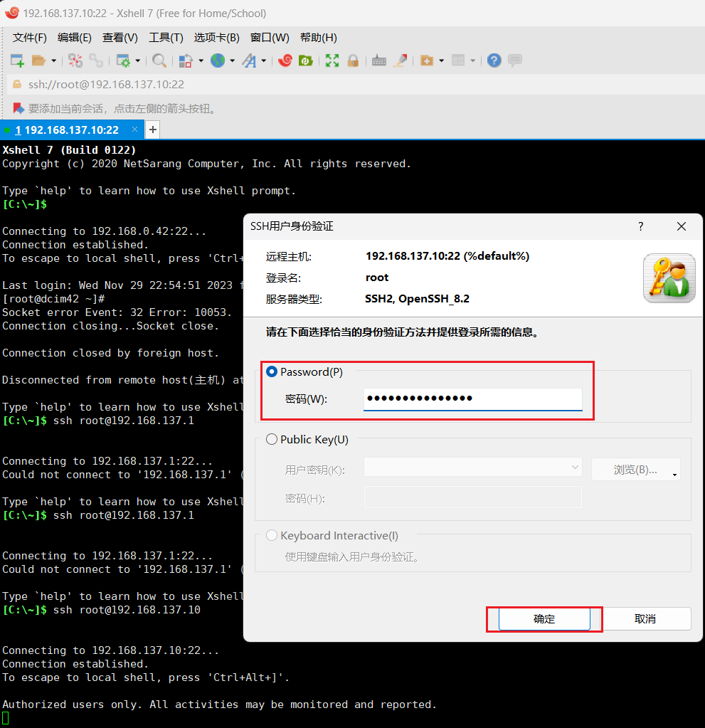
Task: Expand the layout panes dropdown arrow
Action: point(473,60)
